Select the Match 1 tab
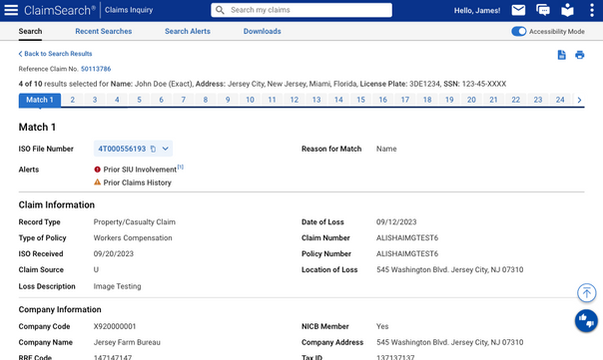The width and height of the screenshot is (603, 360). click(40, 100)
